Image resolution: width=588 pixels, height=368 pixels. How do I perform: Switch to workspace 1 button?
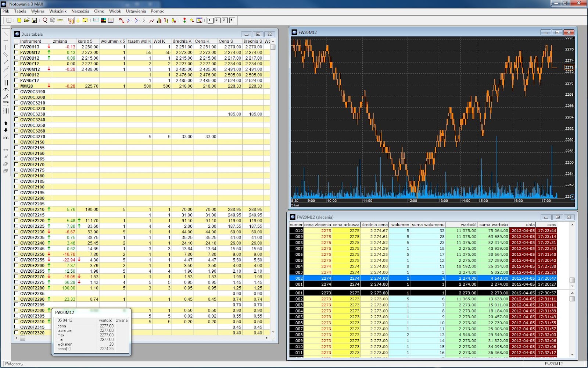tap(210, 20)
